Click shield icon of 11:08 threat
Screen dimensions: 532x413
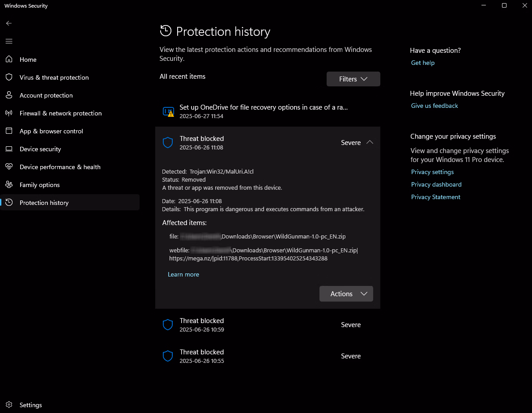click(168, 143)
